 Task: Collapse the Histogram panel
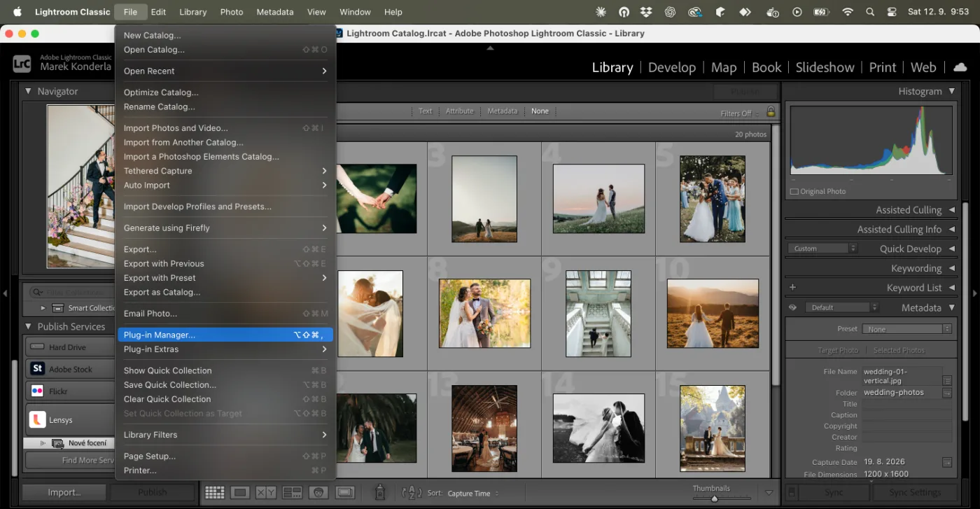(x=951, y=91)
